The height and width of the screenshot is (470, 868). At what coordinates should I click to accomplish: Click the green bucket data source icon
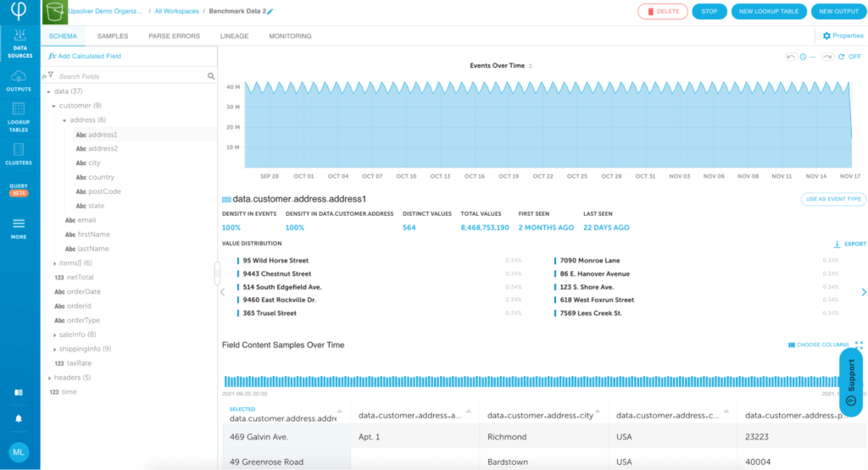coord(54,12)
